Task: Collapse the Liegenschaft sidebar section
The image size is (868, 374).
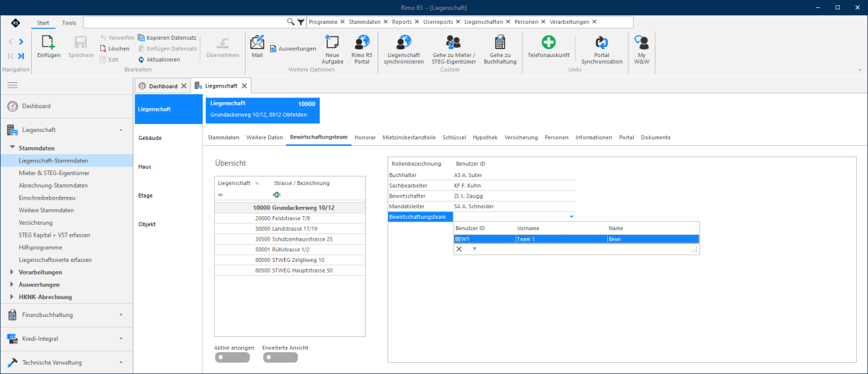Action: [x=121, y=130]
